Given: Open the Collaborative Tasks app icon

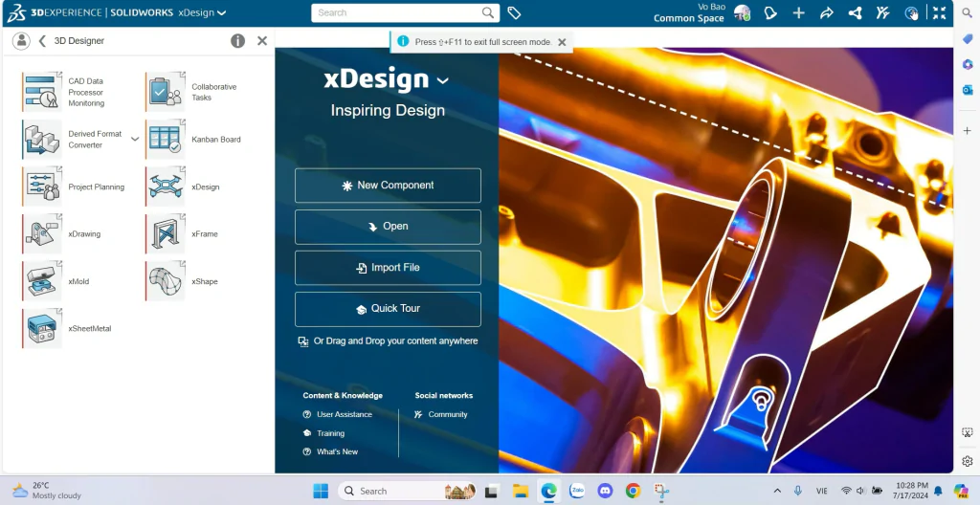Looking at the screenshot, I should (x=166, y=92).
